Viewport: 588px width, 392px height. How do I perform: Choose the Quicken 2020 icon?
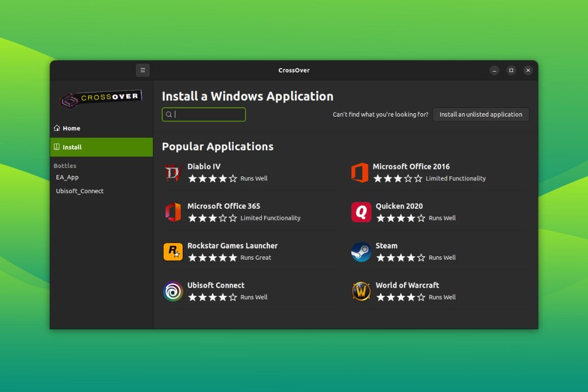tap(361, 212)
